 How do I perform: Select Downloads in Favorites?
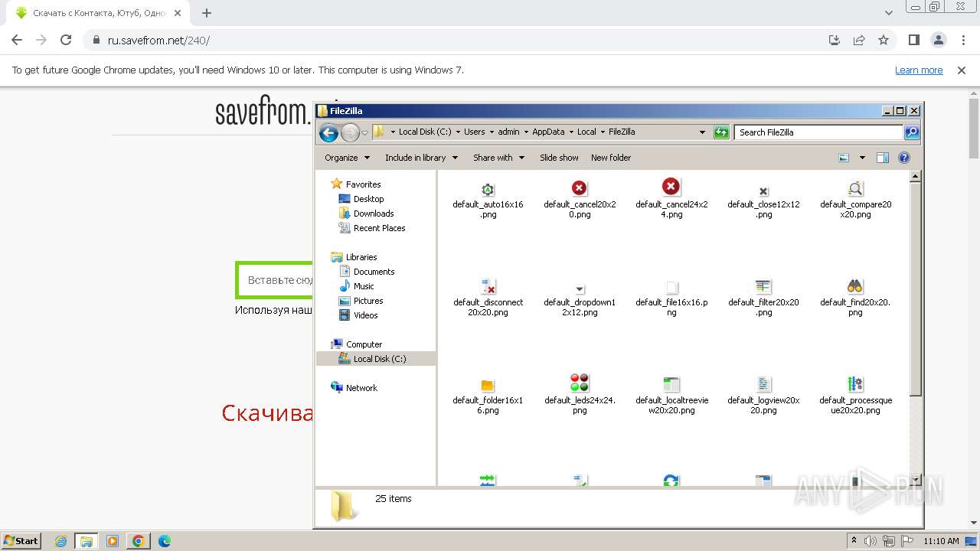tap(373, 214)
